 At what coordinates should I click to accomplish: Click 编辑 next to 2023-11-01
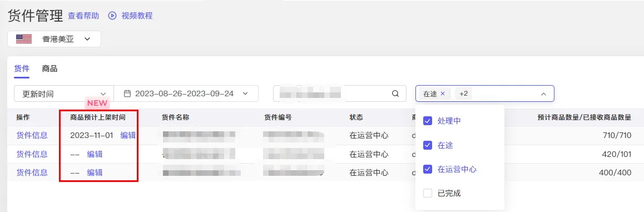(128, 135)
